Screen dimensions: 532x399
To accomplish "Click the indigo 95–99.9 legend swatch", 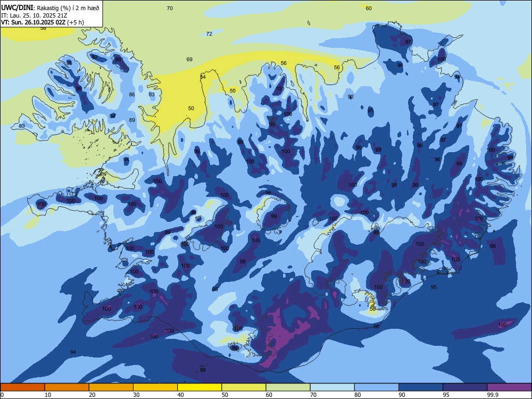I will click(465, 387).
